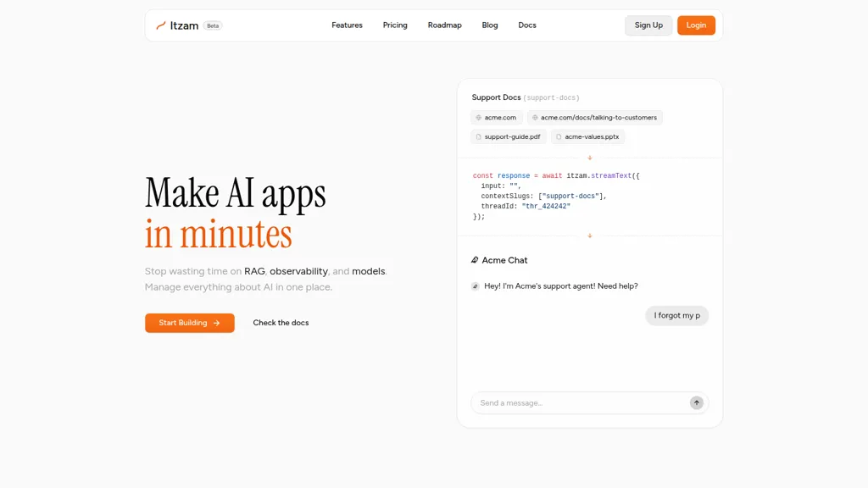Click the word observability in subtitle

pyautogui.click(x=298, y=271)
